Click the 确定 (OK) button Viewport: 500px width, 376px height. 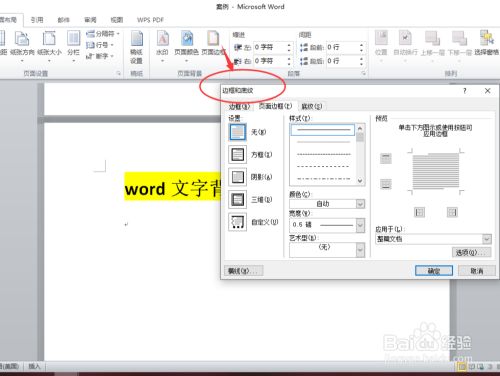tap(434, 271)
